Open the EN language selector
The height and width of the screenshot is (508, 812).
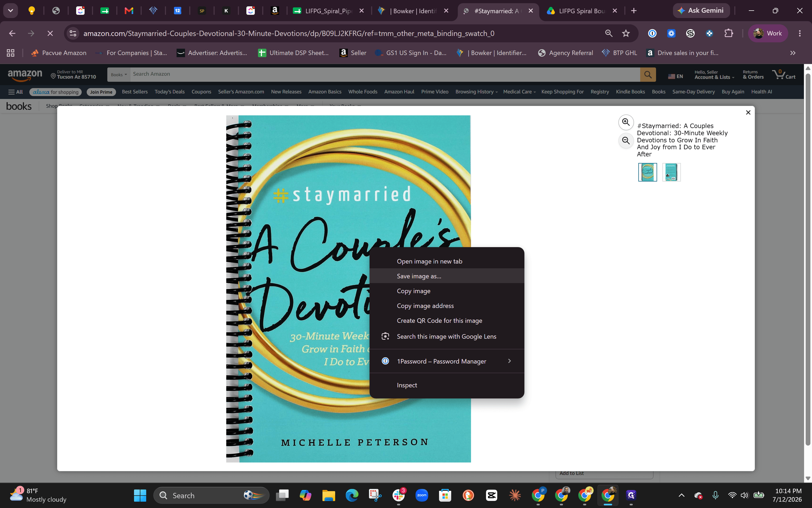coord(675,76)
